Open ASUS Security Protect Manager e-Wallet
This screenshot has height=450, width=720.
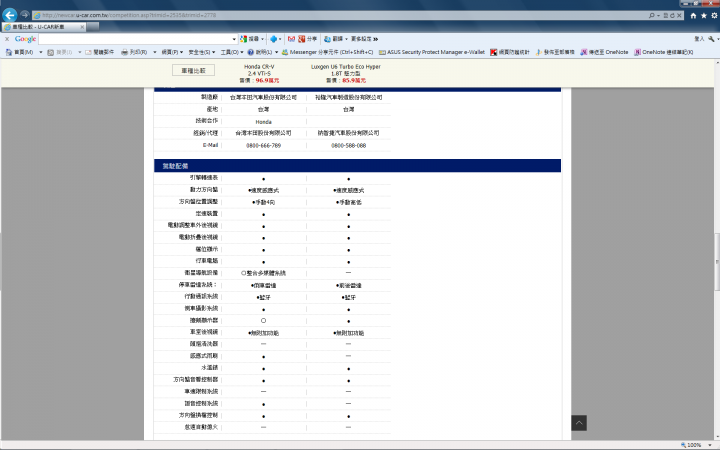432,52
